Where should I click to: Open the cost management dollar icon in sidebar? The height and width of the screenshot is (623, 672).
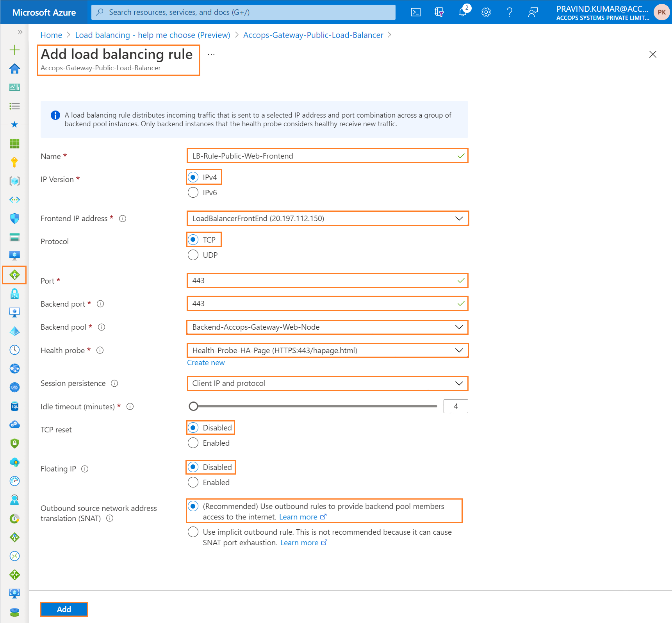(x=14, y=518)
